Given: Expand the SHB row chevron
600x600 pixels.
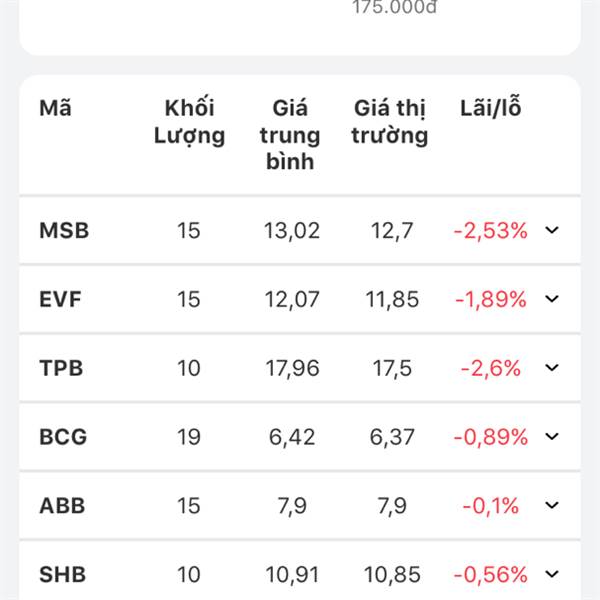Looking at the screenshot, I should (552, 574).
